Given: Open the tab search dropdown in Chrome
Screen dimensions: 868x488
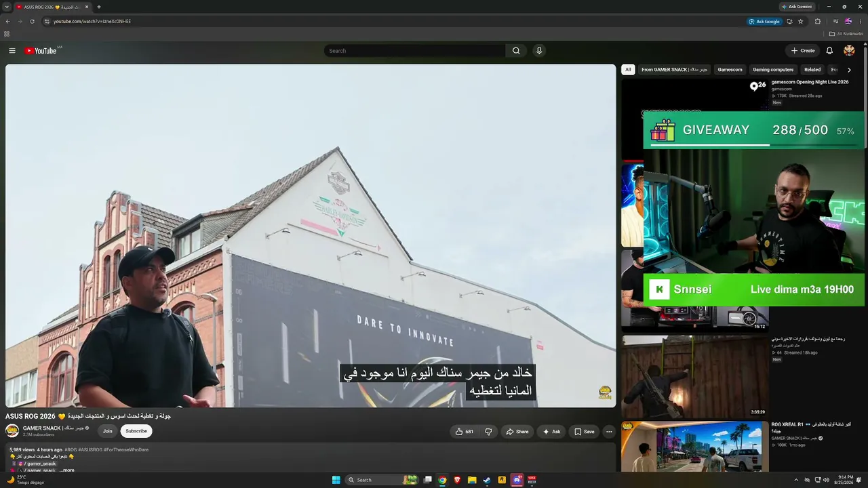Looking at the screenshot, I should 7,7.
